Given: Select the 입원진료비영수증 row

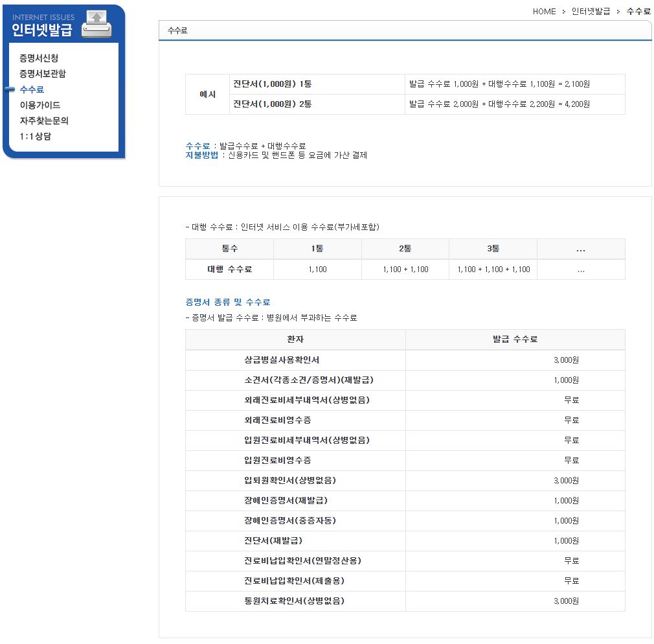Looking at the screenshot, I should (405, 461).
